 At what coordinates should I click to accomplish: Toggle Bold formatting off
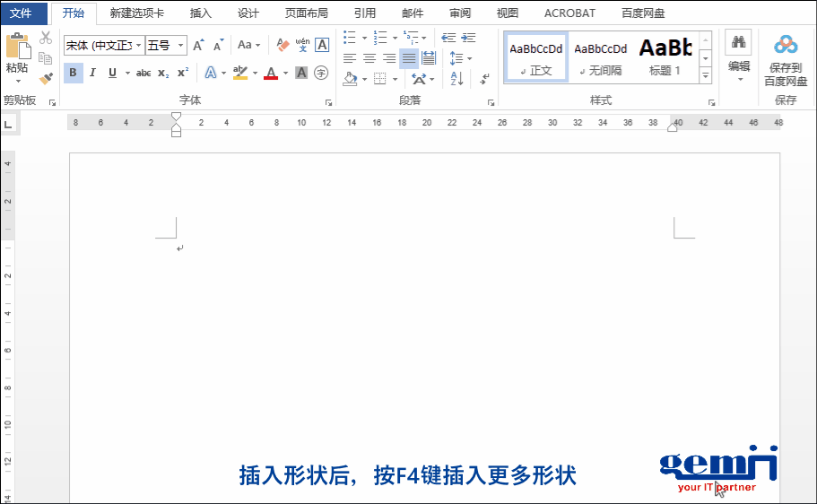click(x=73, y=73)
